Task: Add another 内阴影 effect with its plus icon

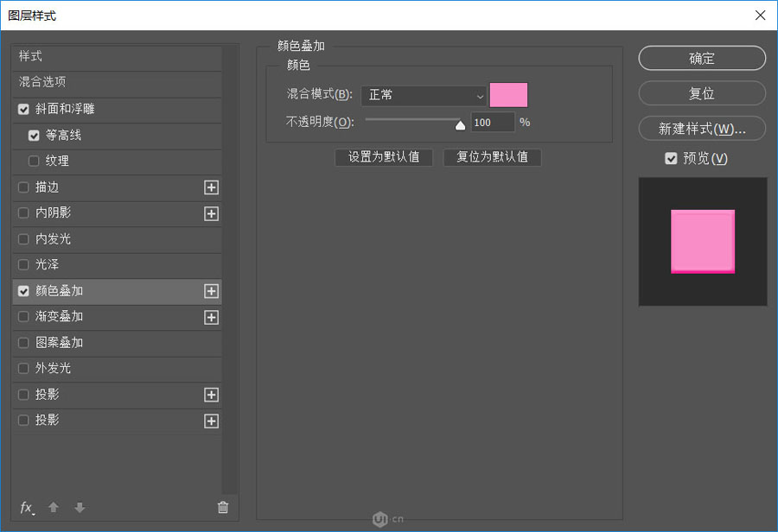Action: [211, 213]
